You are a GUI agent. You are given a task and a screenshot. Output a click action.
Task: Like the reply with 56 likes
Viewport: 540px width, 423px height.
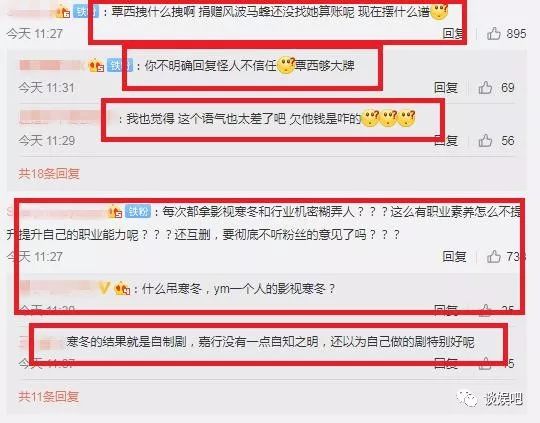(485, 141)
